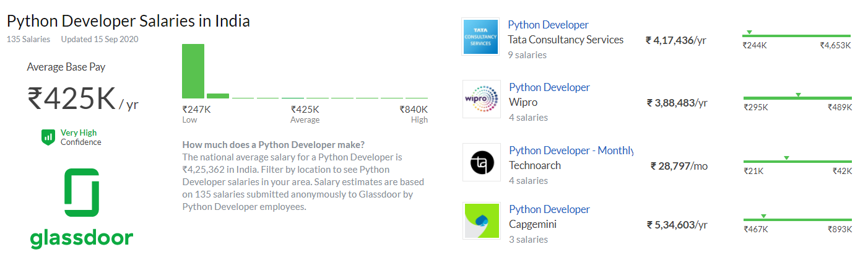The image size is (868, 270).
Task: Select the Capgemini logo thumbnail
Action: coord(482,221)
